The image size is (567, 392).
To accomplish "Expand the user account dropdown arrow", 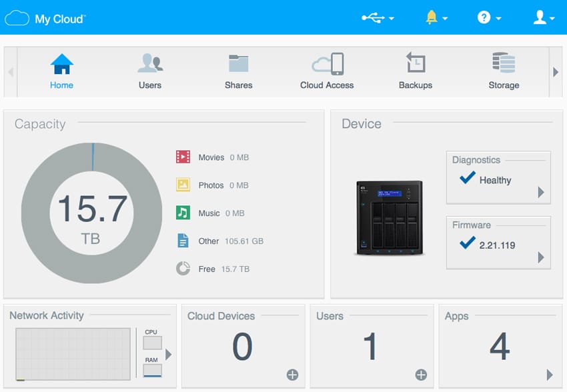I will 552,18.
